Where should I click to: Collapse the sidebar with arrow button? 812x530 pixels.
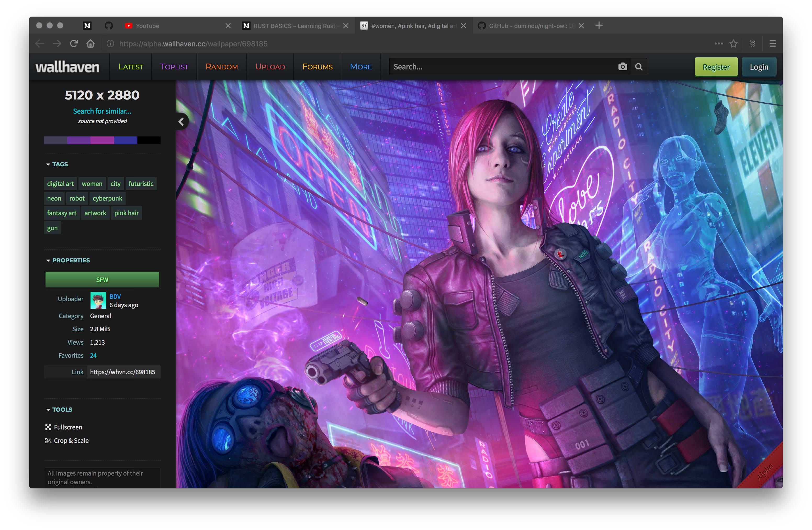(x=181, y=122)
